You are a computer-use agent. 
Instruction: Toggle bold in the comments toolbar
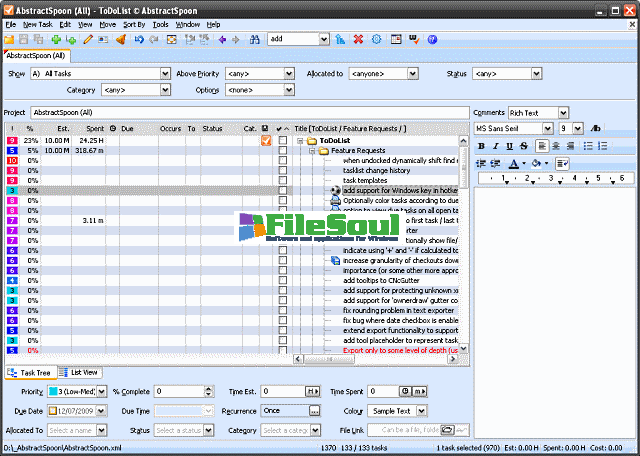481,146
